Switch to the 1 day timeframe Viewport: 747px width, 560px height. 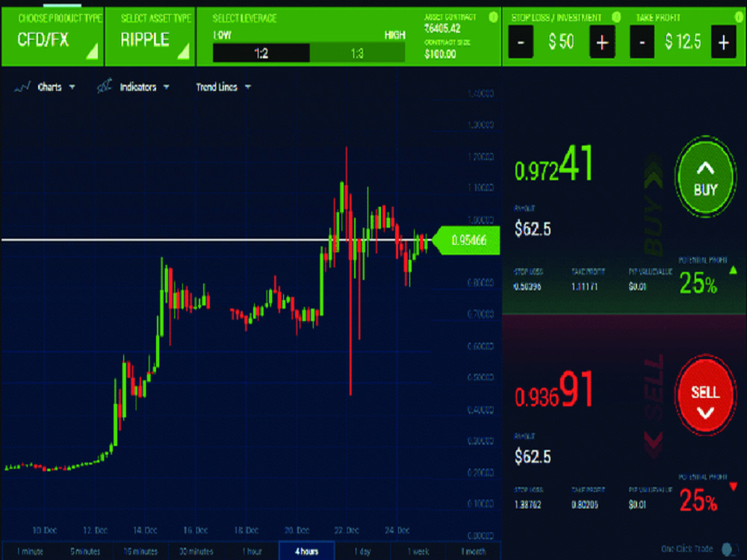(x=362, y=552)
